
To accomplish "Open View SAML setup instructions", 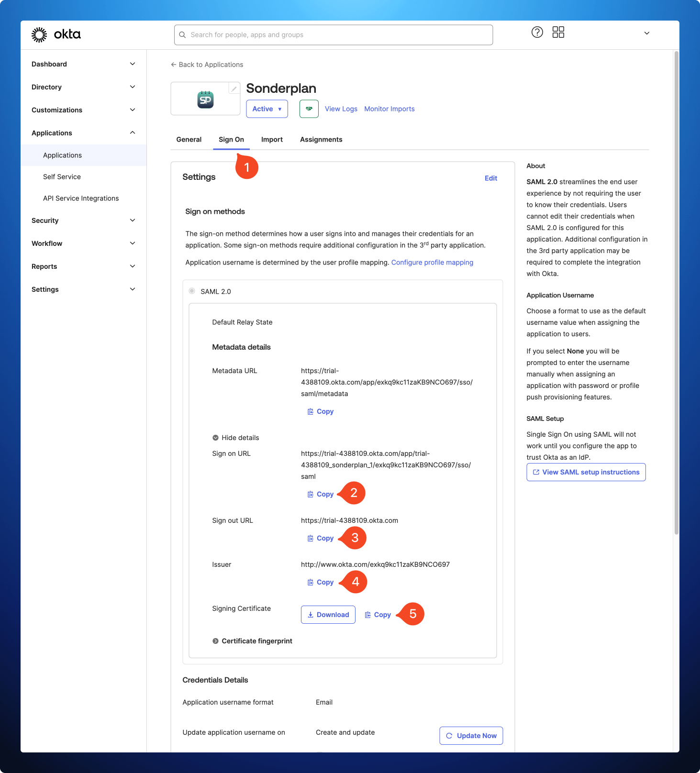I will coord(586,472).
